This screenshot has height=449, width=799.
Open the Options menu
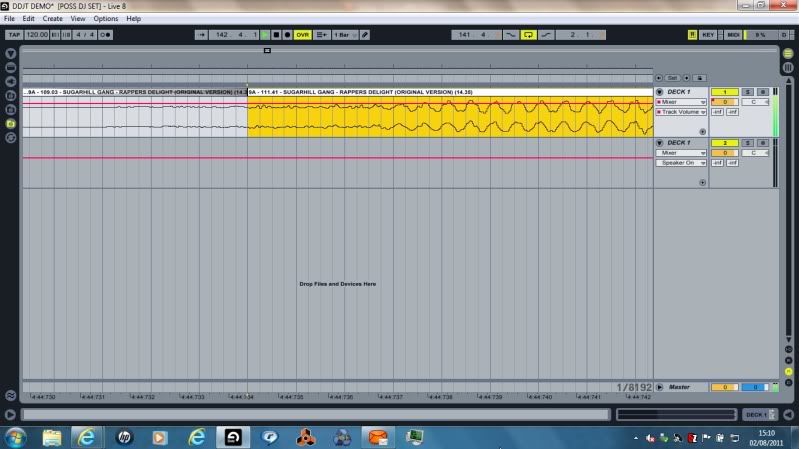pyautogui.click(x=106, y=19)
